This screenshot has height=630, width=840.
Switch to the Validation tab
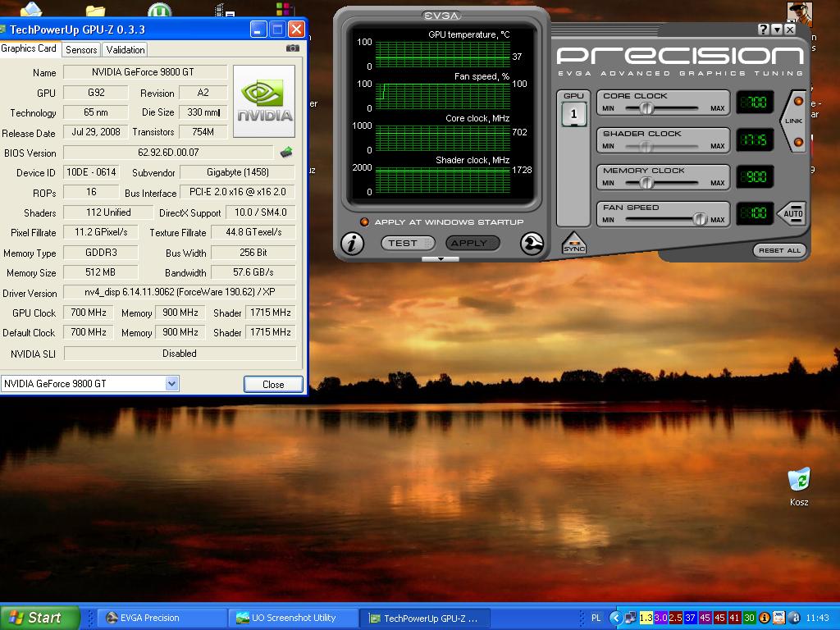tap(126, 50)
